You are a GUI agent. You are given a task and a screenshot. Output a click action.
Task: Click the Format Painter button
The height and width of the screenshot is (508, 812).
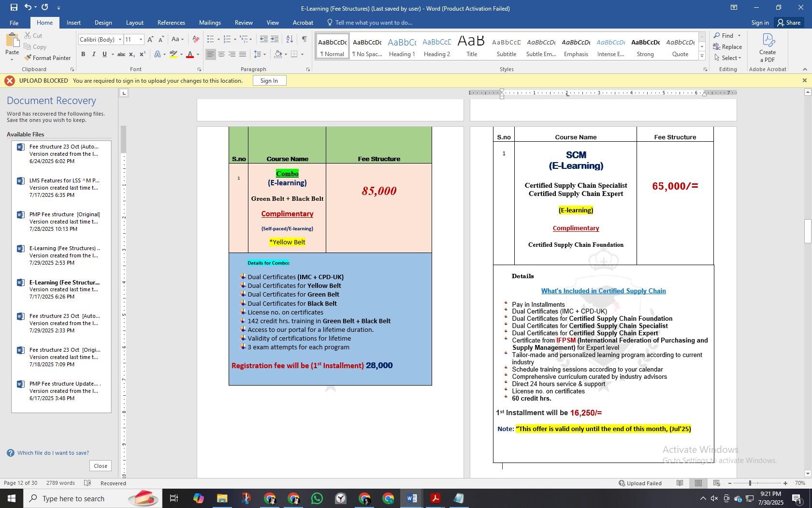click(x=47, y=58)
